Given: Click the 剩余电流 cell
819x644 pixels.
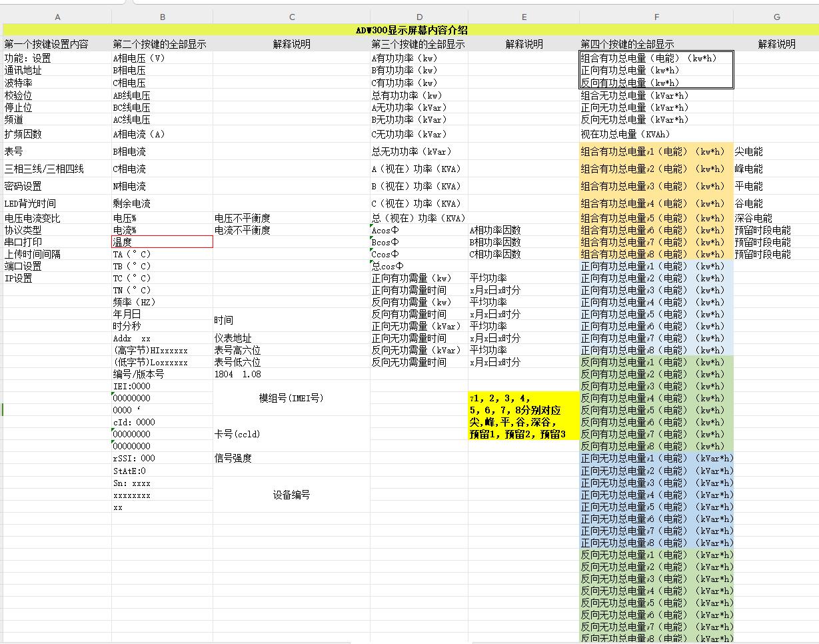Looking at the screenshot, I should click(x=162, y=203).
